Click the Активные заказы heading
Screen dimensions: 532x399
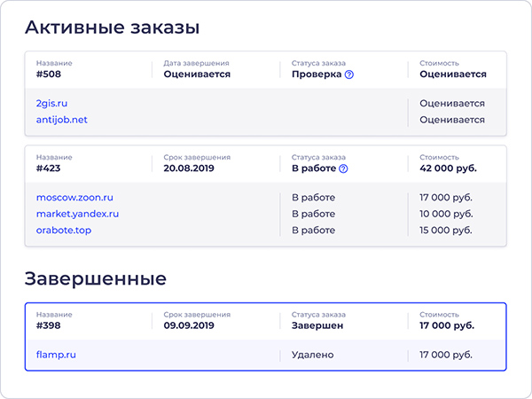(x=112, y=27)
